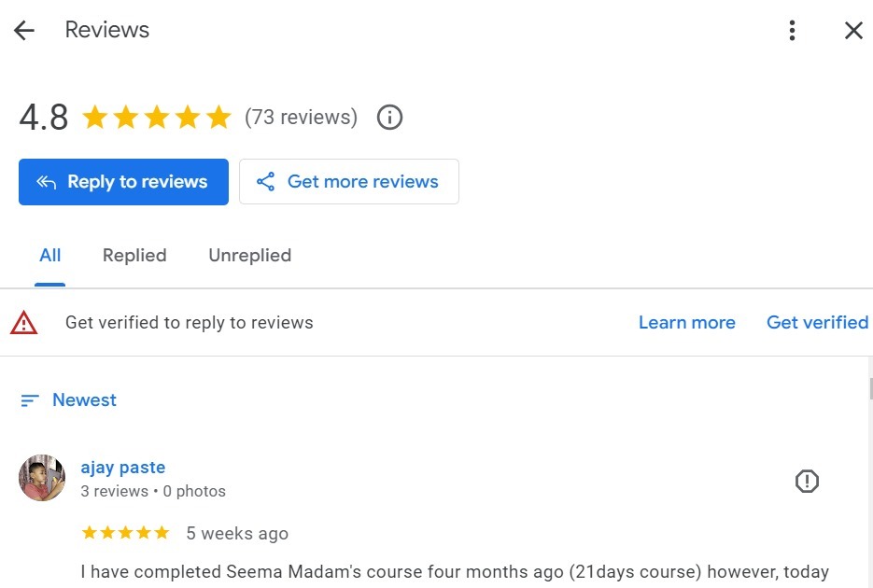Viewport: 873px width, 588px height.
Task: Click the red warning triangle icon
Action: [x=24, y=323]
